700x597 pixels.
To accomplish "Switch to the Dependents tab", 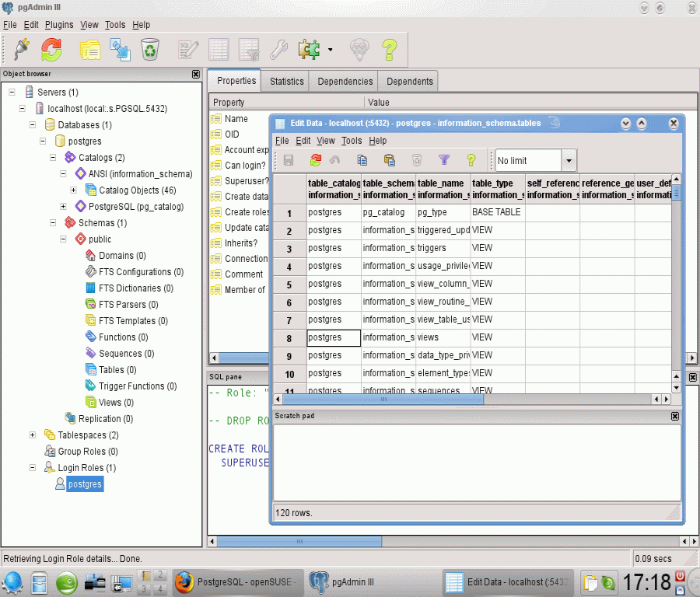I will coord(409,81).
